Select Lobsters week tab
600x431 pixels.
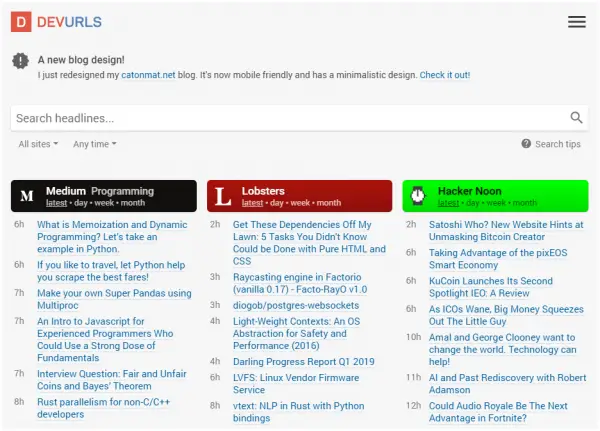(x=300, y=203)
